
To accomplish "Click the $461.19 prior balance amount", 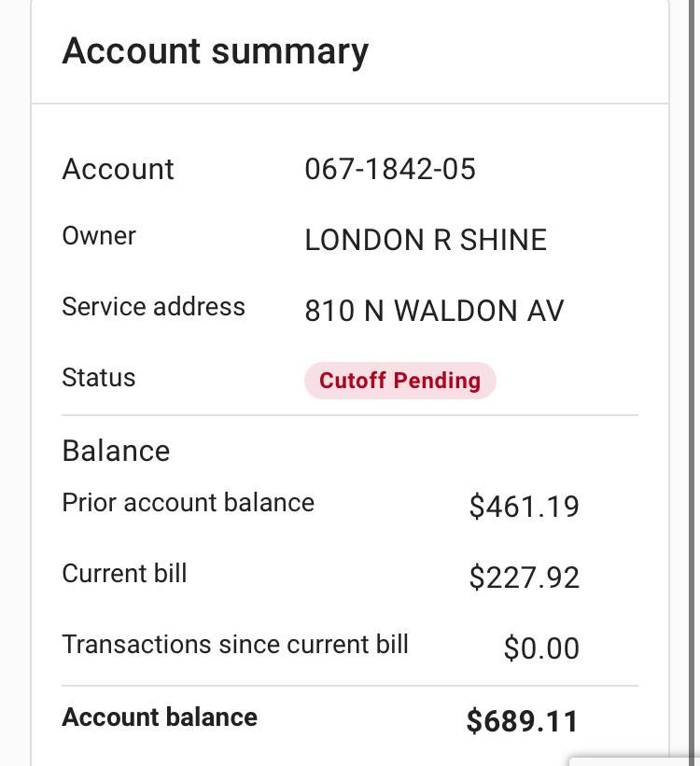I will (524, 507).
